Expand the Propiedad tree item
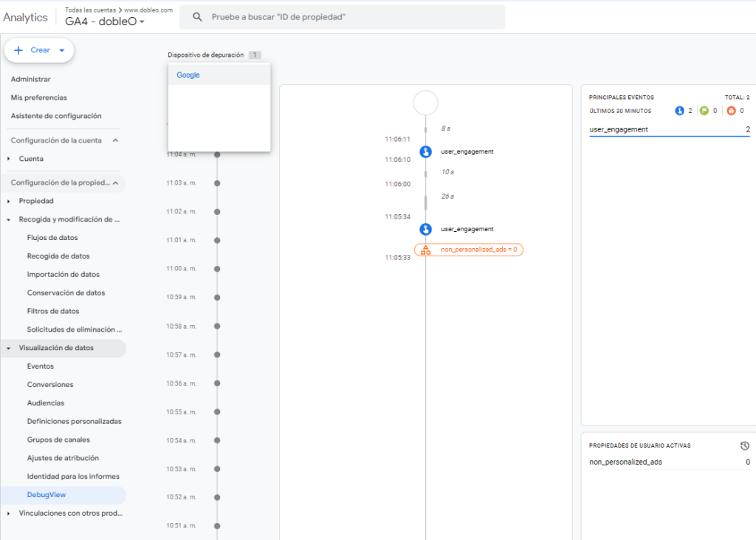Viewport: 756px width, 540px height. tap(9, 201)
